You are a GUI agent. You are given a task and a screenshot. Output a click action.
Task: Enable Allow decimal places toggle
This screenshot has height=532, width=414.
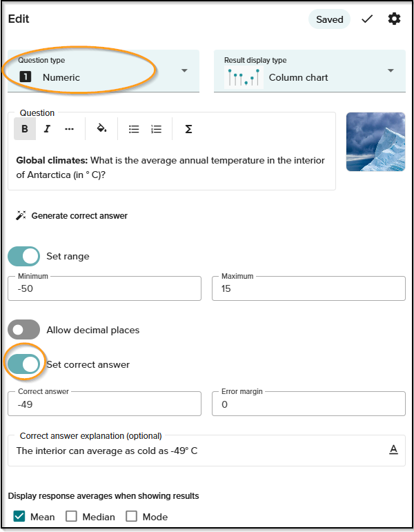coord(23,329)
